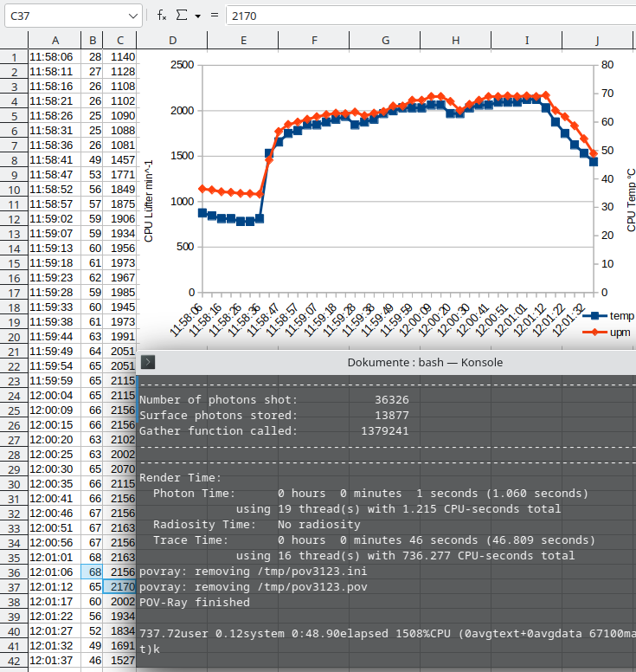Click the 2500 label on left chart axis
Viewport: 636px width, 672px height.
[x=183, y=65]
